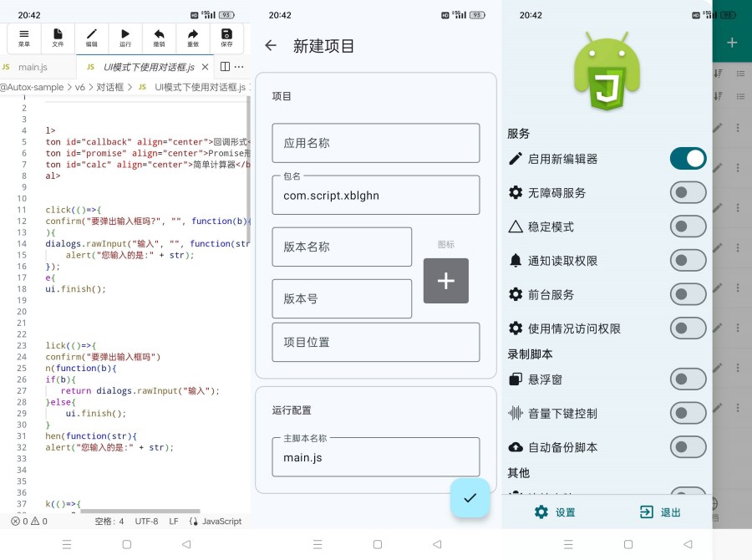
Task: Run the script with the 运行 button
Action: [x=125, y=38]
